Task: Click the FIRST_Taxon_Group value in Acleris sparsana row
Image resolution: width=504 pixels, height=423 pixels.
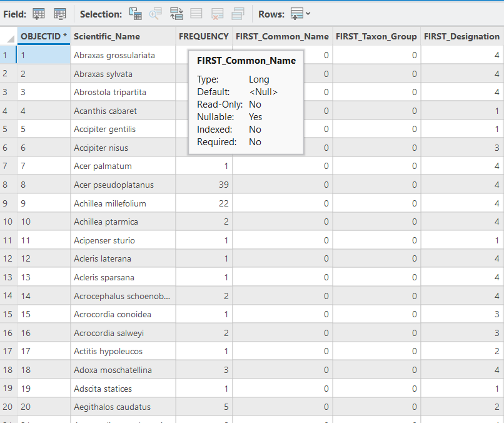Action: [376, 278]
